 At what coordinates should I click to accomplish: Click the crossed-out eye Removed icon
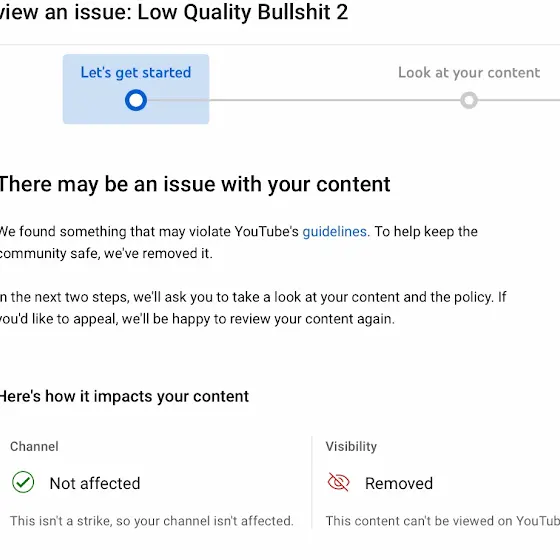pos(338,482)
